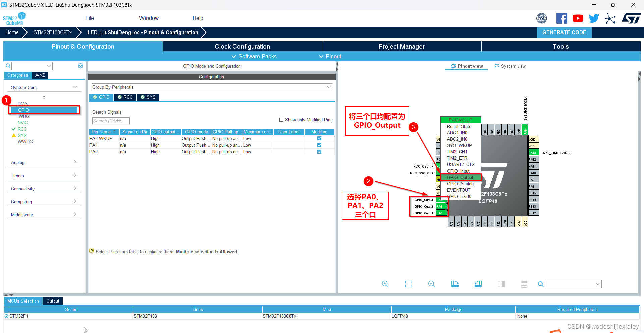Viewport: 644px width, 333px height.
Task: Switch to Tools tab
Action: point(561,46)
